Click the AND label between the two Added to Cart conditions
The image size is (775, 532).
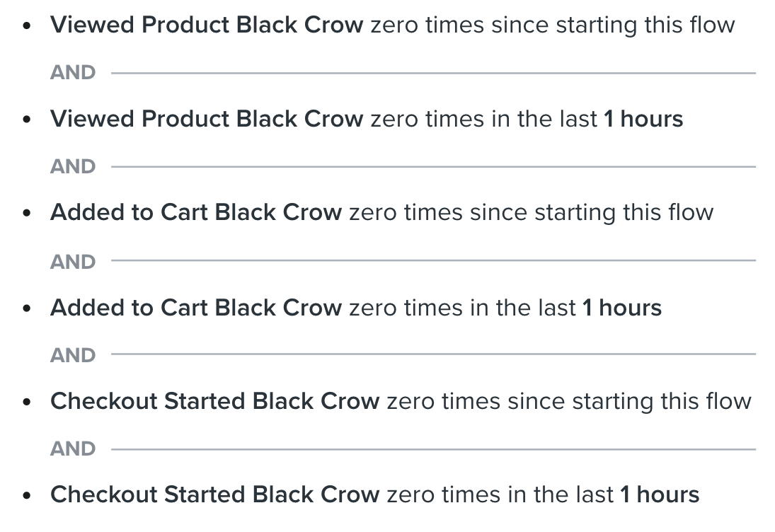coord(73,262)
